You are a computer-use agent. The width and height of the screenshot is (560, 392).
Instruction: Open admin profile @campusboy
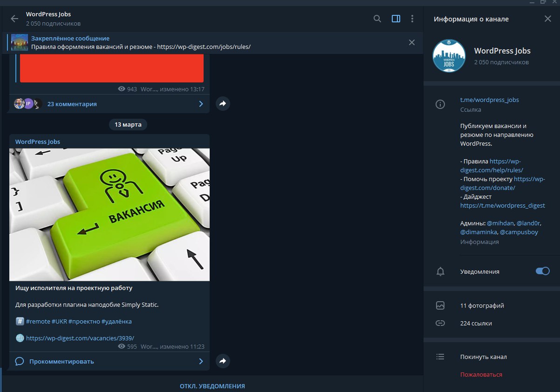[519, 232]
